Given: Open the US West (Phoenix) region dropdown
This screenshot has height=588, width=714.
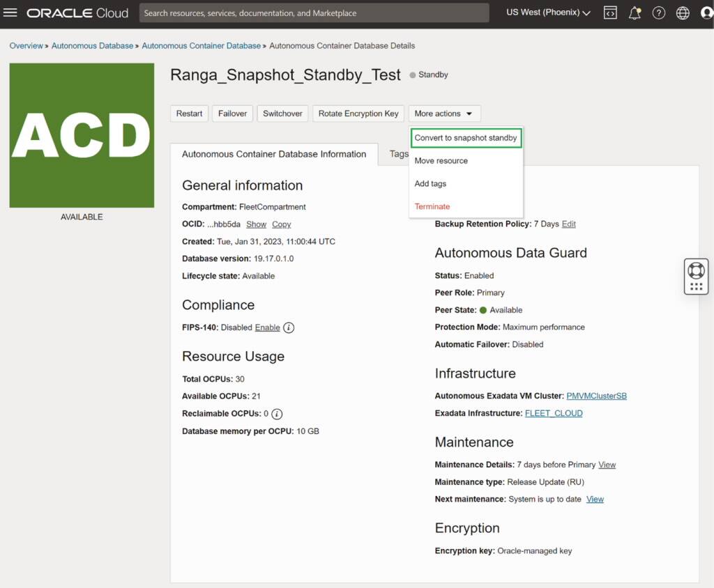Looking at the screenshot, I should coord(548,12).
